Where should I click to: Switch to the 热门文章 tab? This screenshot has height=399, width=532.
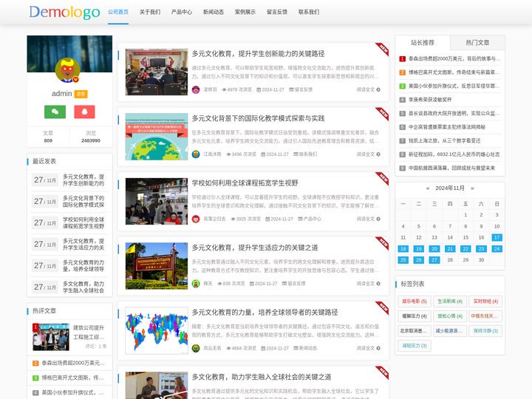[x=477, y=43]
